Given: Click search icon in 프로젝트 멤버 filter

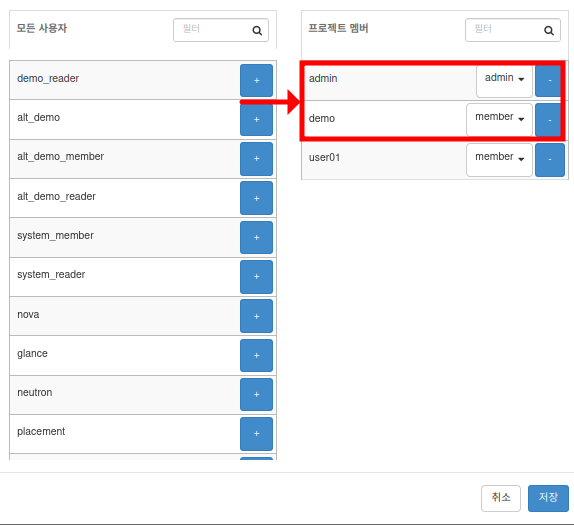Looking at the screenshot, I should [549, 30].
